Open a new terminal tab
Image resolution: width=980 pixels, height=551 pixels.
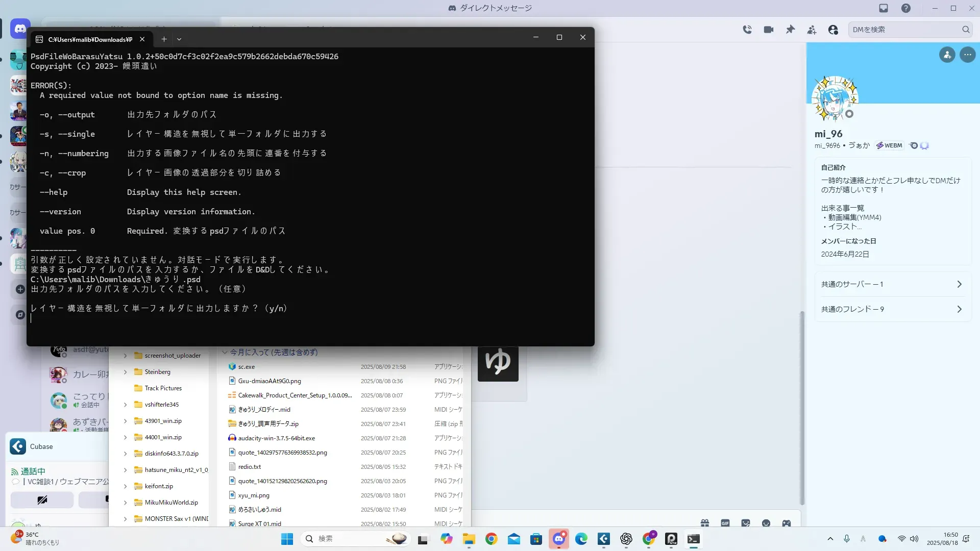coord(164,39)
